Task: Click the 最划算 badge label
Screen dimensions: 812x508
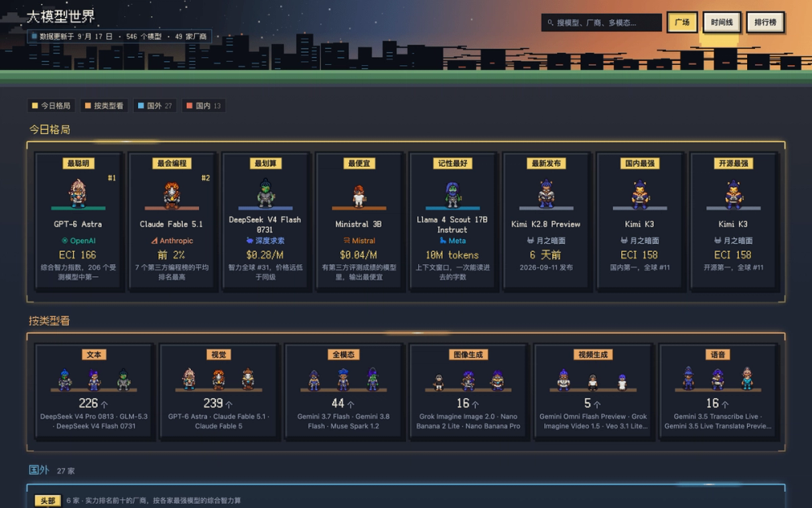Action: [x=266, y=163]
